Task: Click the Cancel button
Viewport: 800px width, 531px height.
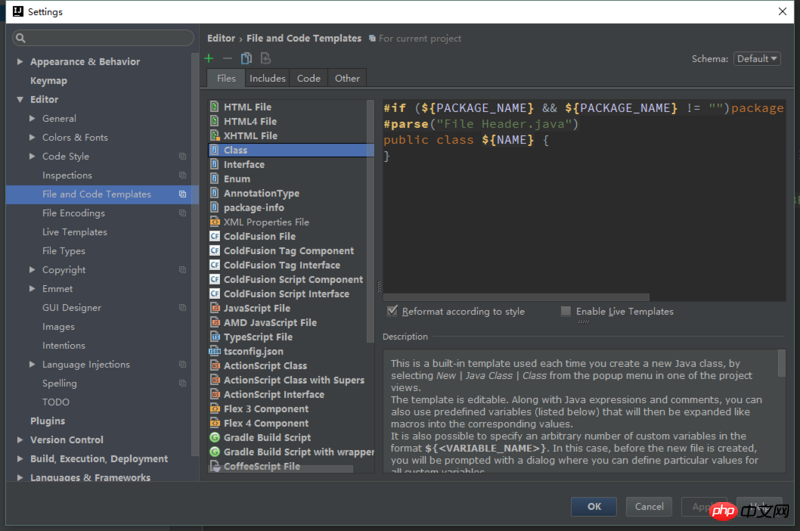Action: pyautogui.click(x=649, y=506)
